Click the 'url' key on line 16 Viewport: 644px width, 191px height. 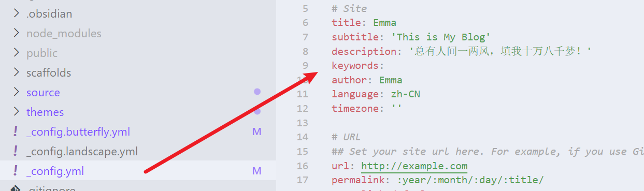point(340,166)
